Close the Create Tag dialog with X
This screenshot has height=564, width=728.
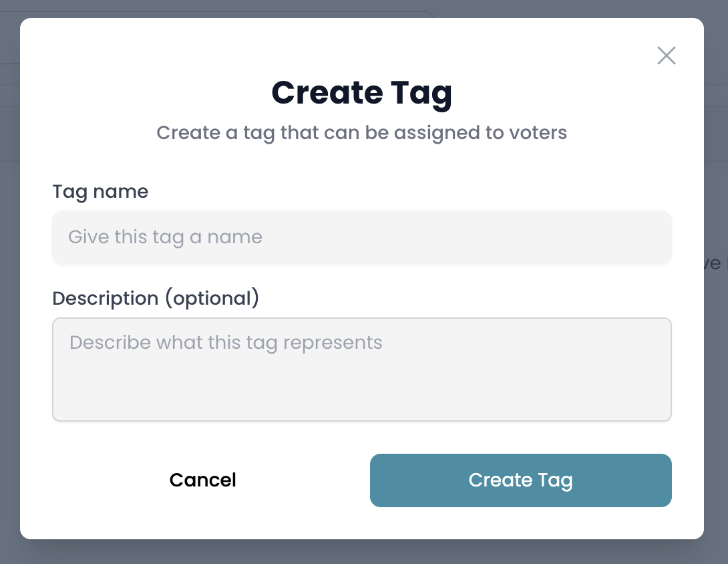click(667, 55)
